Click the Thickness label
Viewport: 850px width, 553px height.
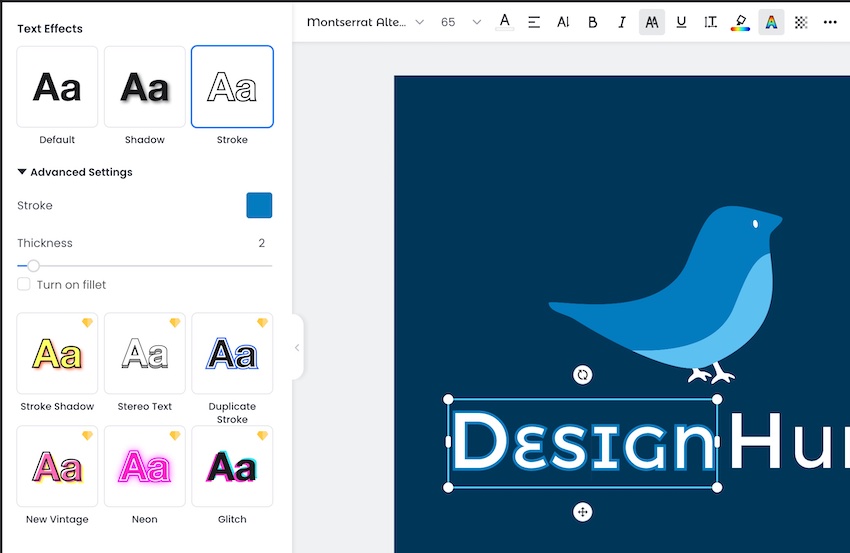point(45,243)
